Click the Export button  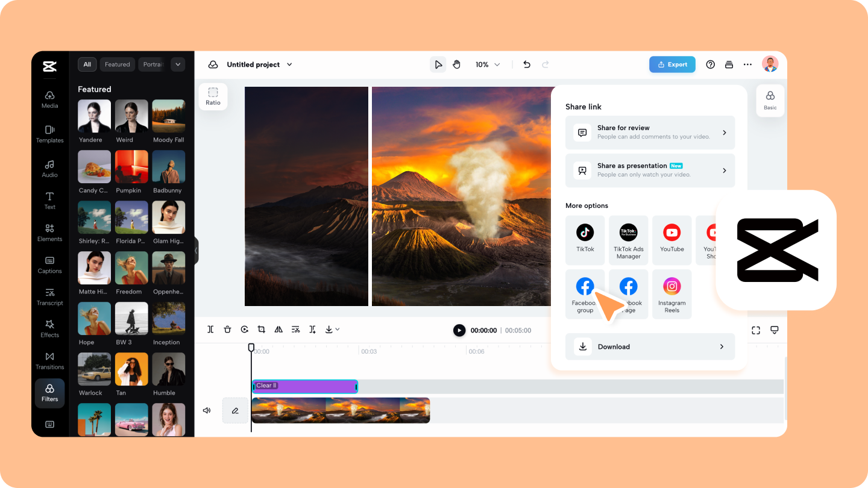(x=672, y=64)
